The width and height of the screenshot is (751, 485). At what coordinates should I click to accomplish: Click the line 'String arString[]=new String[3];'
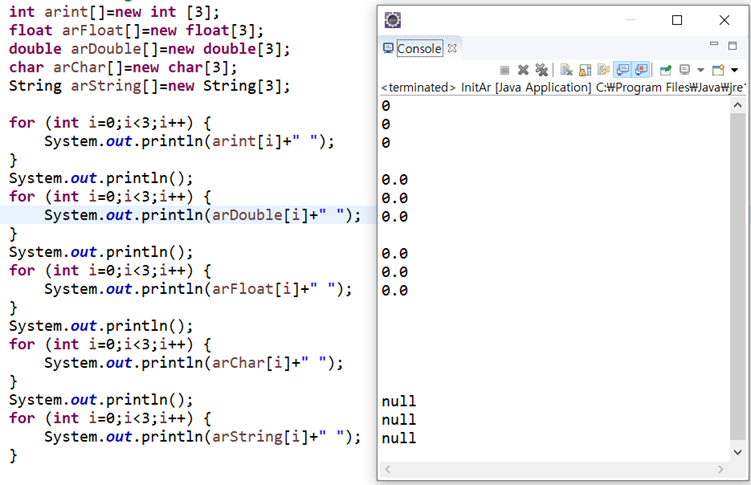(x=149, y=86)
